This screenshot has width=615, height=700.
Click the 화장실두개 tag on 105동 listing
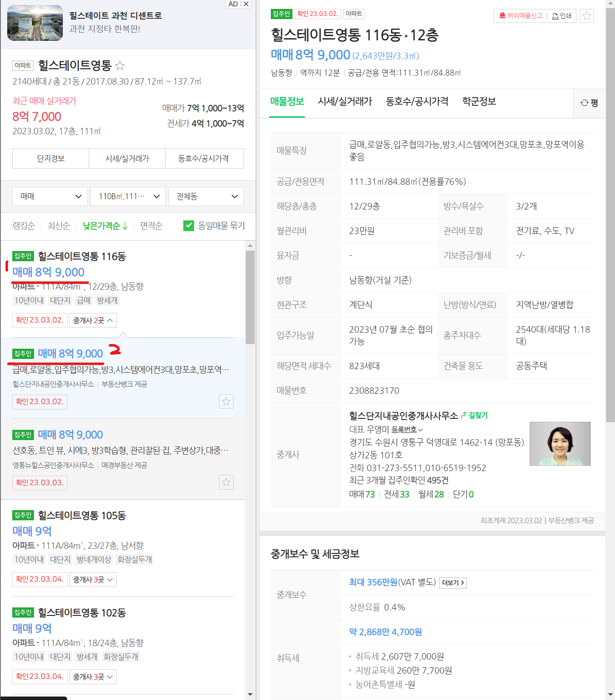[x=135, y=559]
